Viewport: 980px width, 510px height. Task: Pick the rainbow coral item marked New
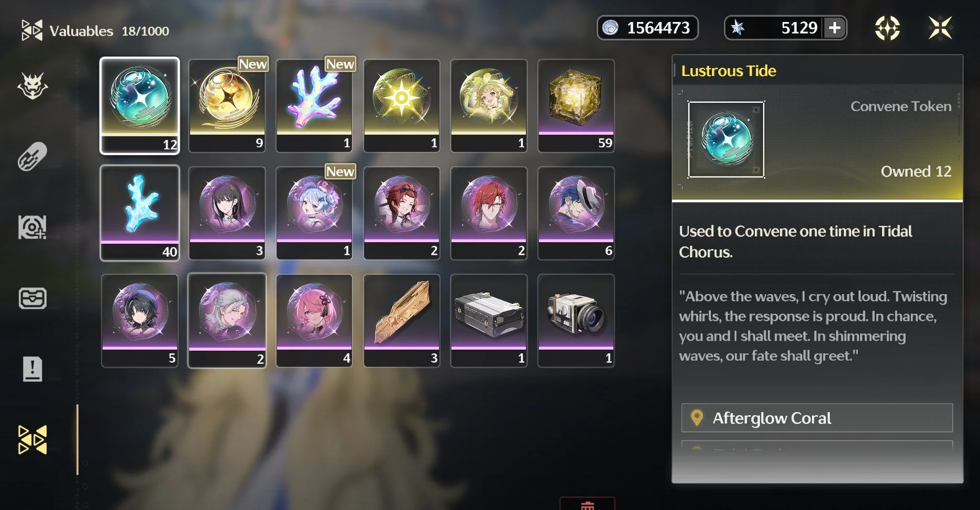(x=314, y=105)
